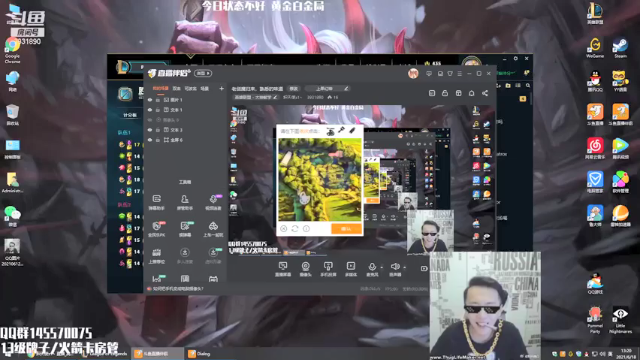Add a screen capture source
Viewport: 640px width, 360px height.
tap(282, 269)
